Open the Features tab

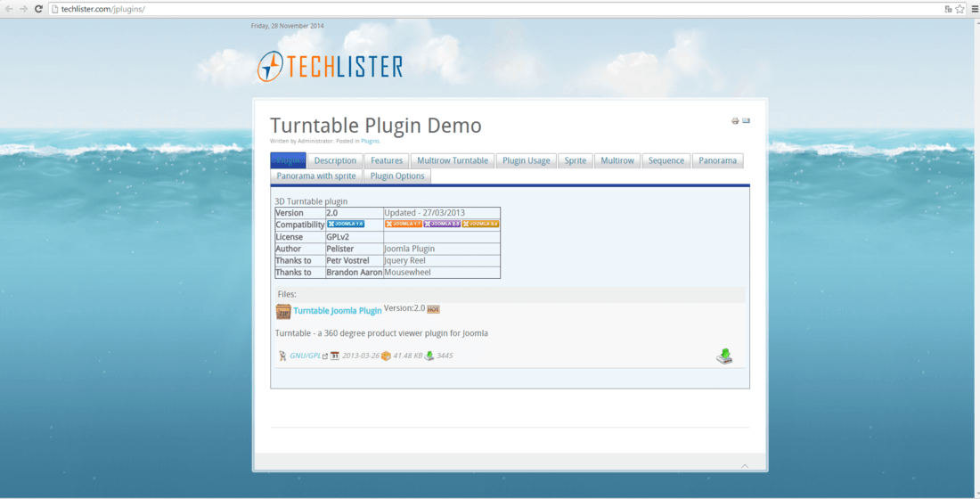point(387,160)
